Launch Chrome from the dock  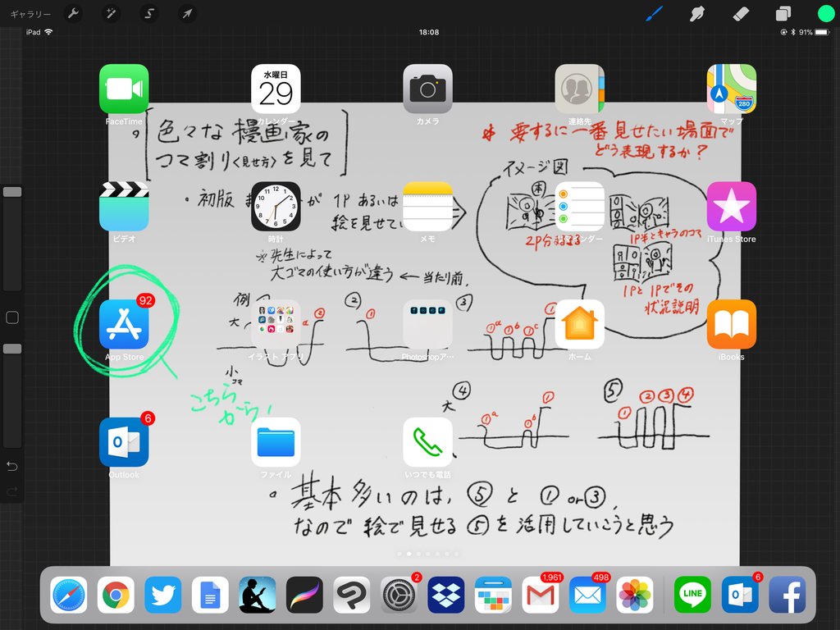(116, 595)
